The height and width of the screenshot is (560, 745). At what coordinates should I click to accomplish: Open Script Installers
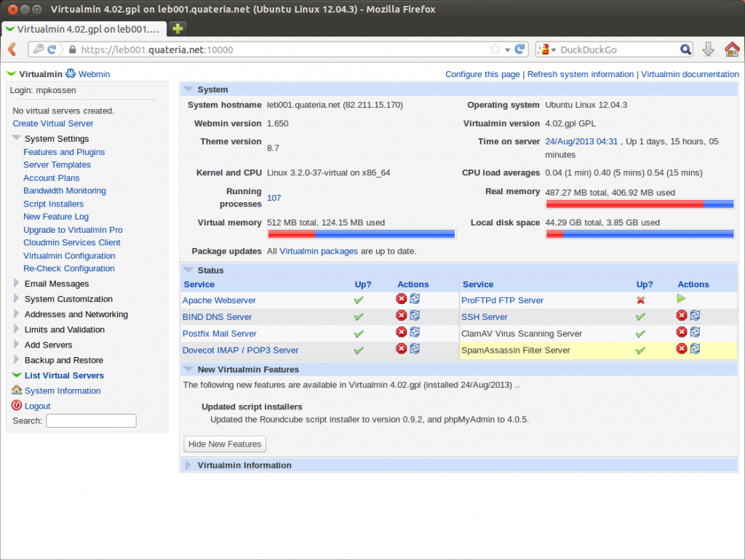pyautogui.click(x=53, y=204)
